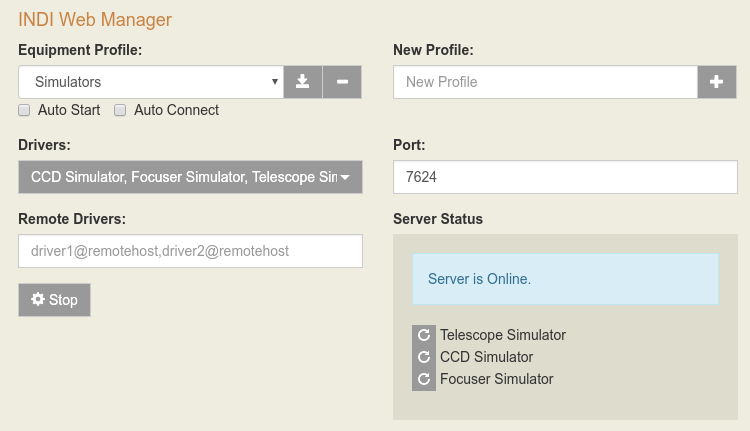This screenshot has width=750, height=431.
Task: Click the caret arrow on Drivers dropdown
Action: [x=345, y=178]
